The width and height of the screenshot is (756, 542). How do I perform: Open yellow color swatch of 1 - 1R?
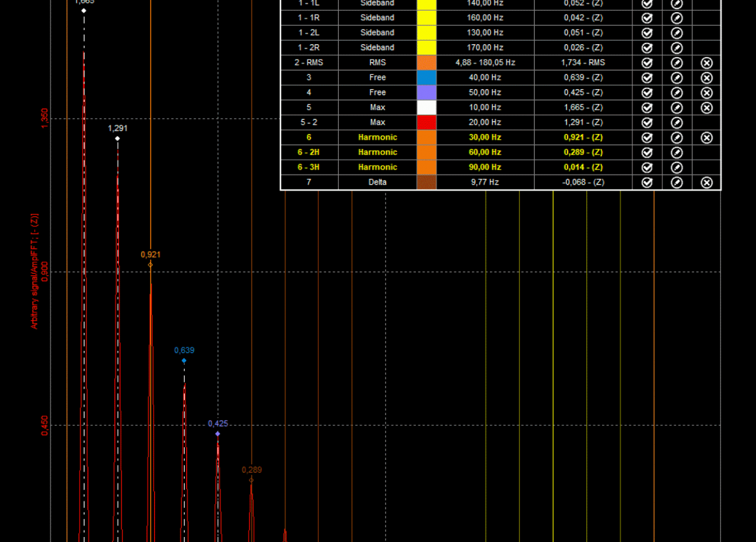tap(426, 18)
